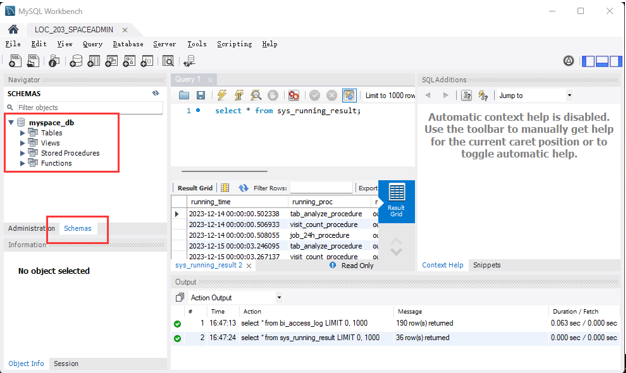Close the sys_running_result 2 result tab
Screen dimensions: 626x373
coord(249,266)
